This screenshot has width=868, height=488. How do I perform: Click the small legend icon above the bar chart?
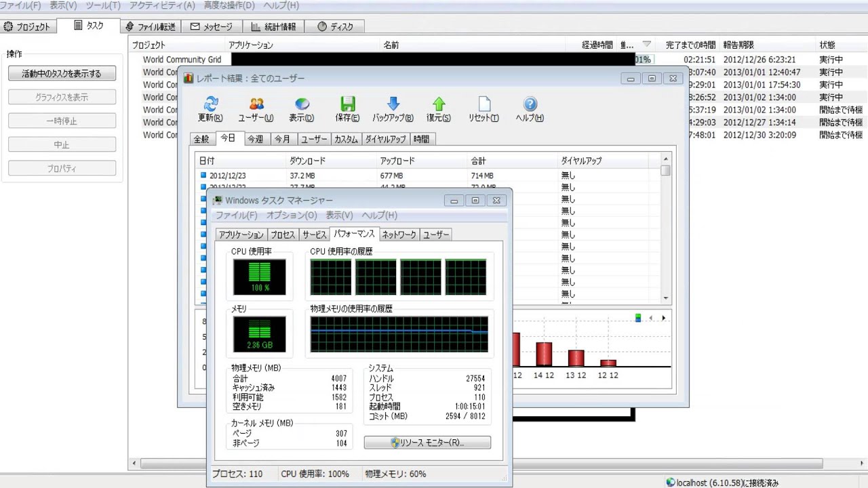click(638, 318)
